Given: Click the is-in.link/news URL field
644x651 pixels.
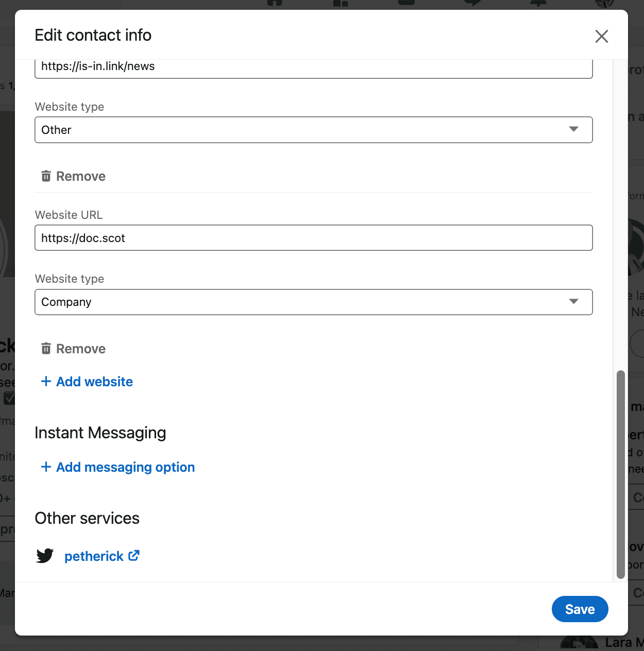Looking at the screenshot, I should 313,67.
